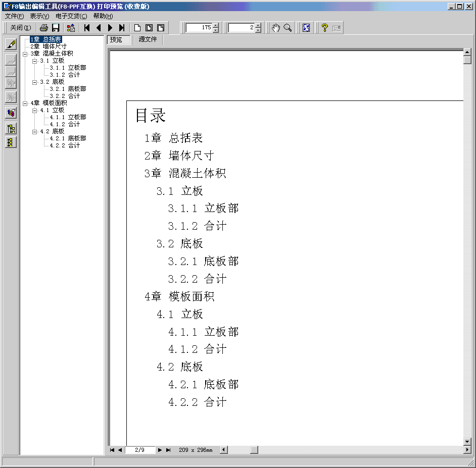
Task: Decrease the page number 2 with the down arrow
Action: pyautogui.click(x=258, y=30)
